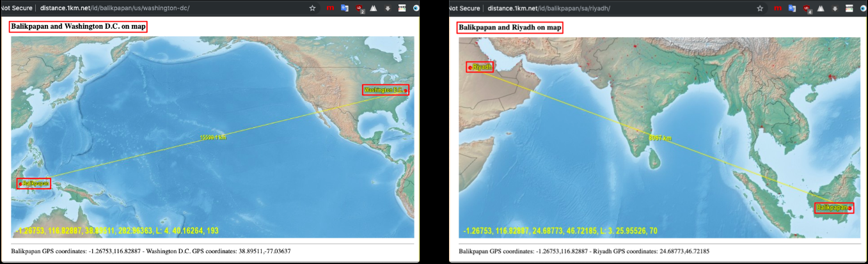
Task: Click the 8067 km distance label on line
Action: coord(659,138)
